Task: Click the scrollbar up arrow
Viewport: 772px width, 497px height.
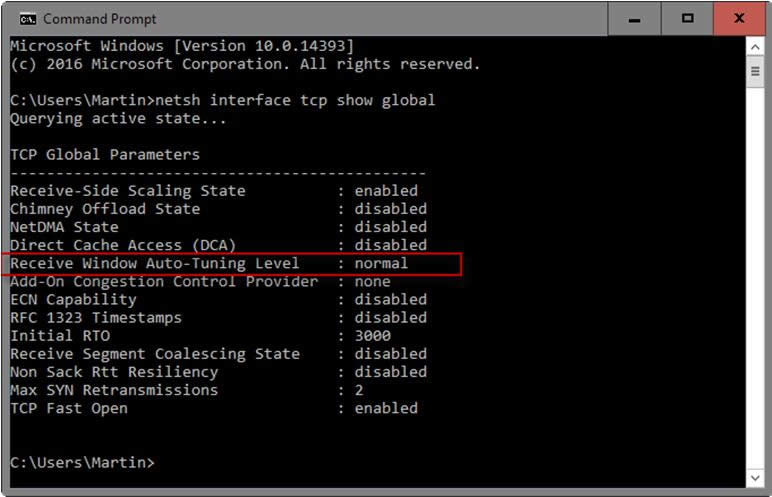Action: (x=756, y=45)
